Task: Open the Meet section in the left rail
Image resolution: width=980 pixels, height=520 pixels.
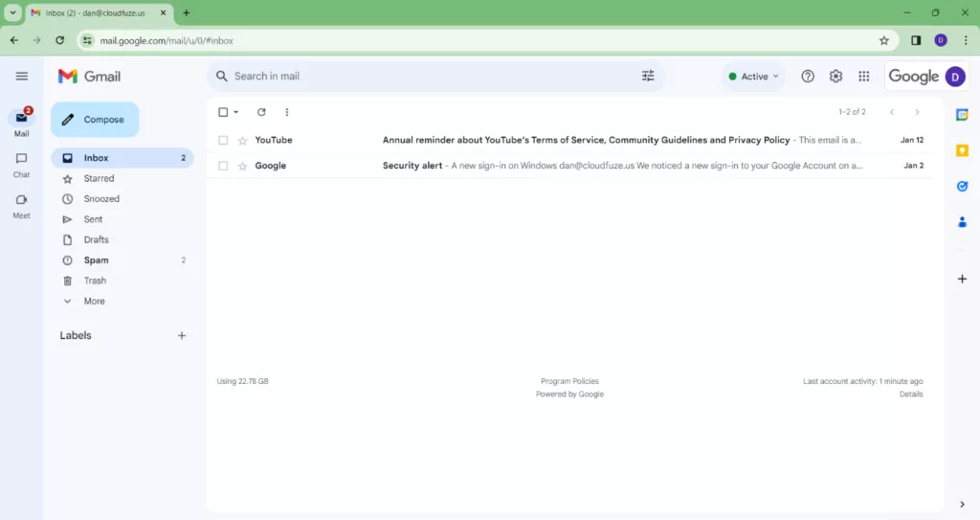Action: pyautogui.click(x=22, y=206)
